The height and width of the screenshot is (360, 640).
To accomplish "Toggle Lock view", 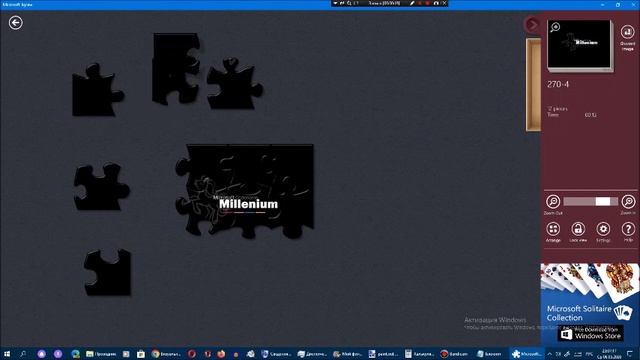I will click(578, 229).
